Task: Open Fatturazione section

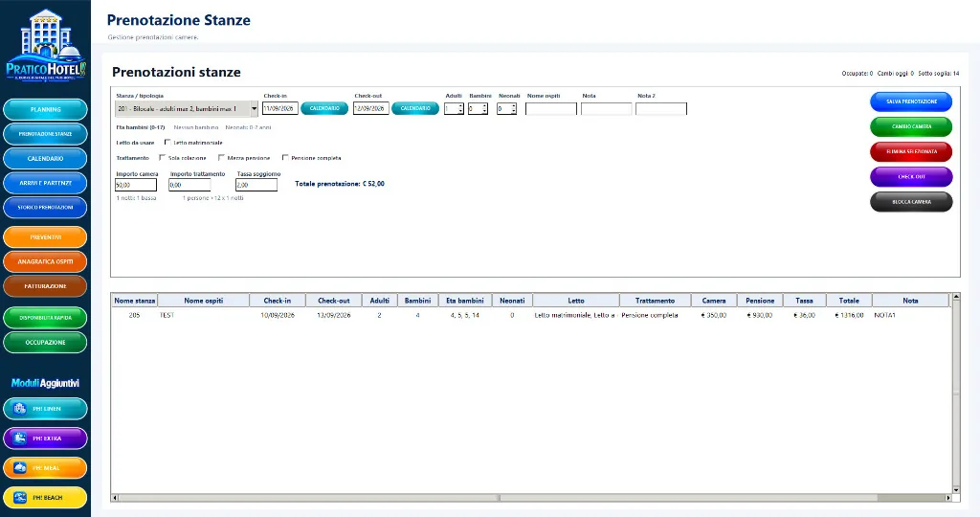Action: (x=45, y=285)
